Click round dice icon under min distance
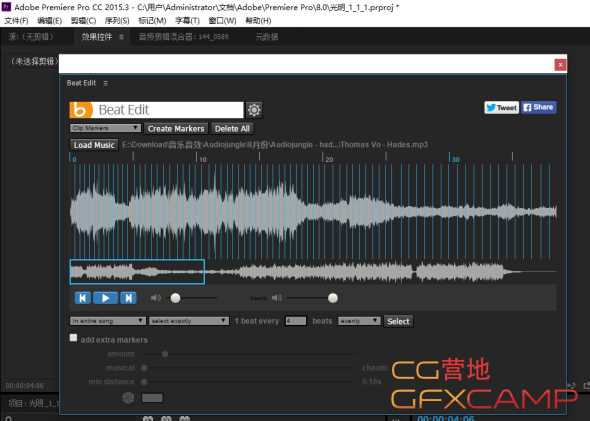 (x=128, y=398)
